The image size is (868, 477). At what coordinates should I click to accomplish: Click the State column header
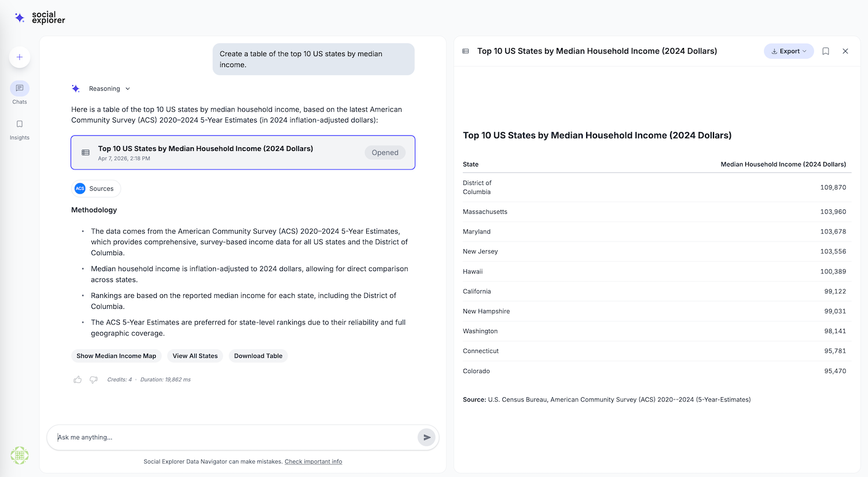point(470,164)
